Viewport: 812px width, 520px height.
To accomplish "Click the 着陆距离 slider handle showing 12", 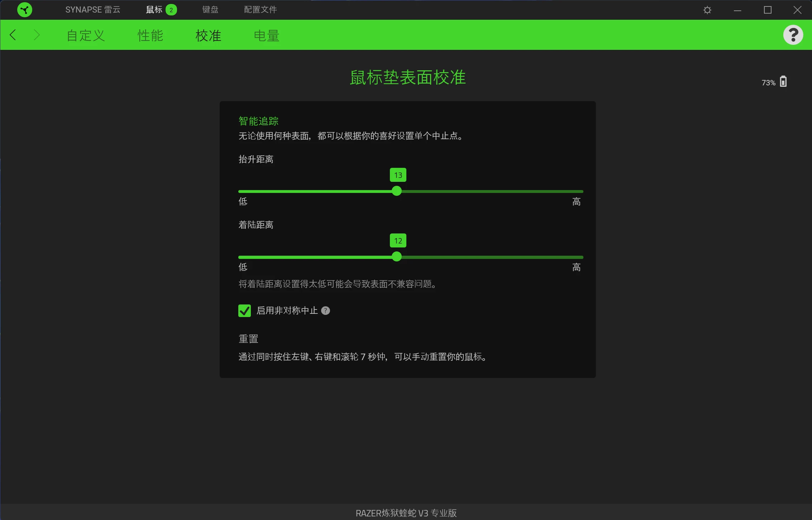I will coord(397,257).
